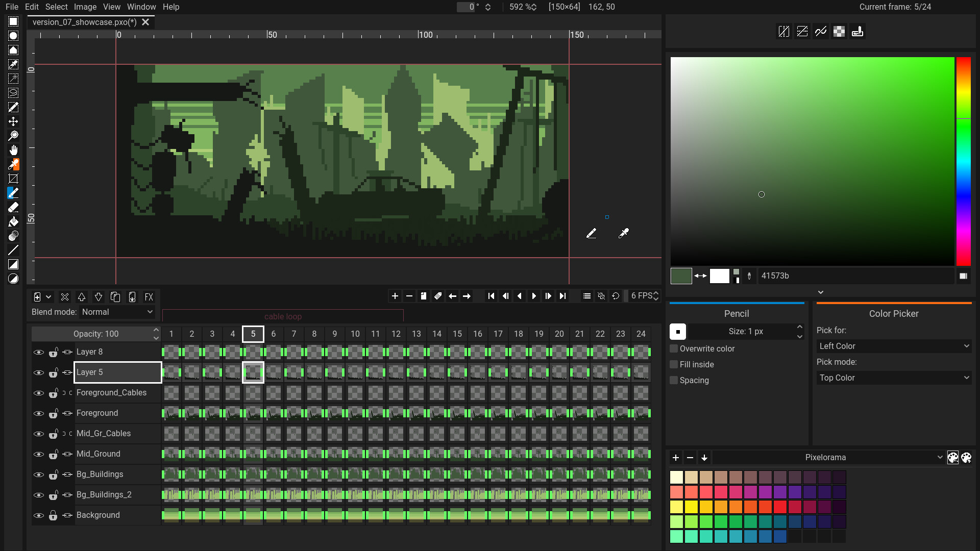This screenshot has height=551, width=980.
Task: Open the Blend mode dropdown
Action: (116, 312)
